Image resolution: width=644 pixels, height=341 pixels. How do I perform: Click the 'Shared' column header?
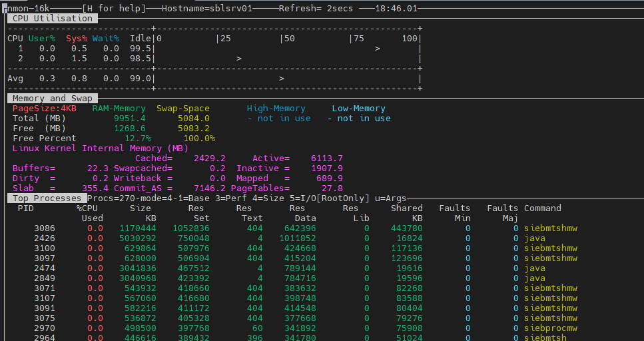click(407, 208)
